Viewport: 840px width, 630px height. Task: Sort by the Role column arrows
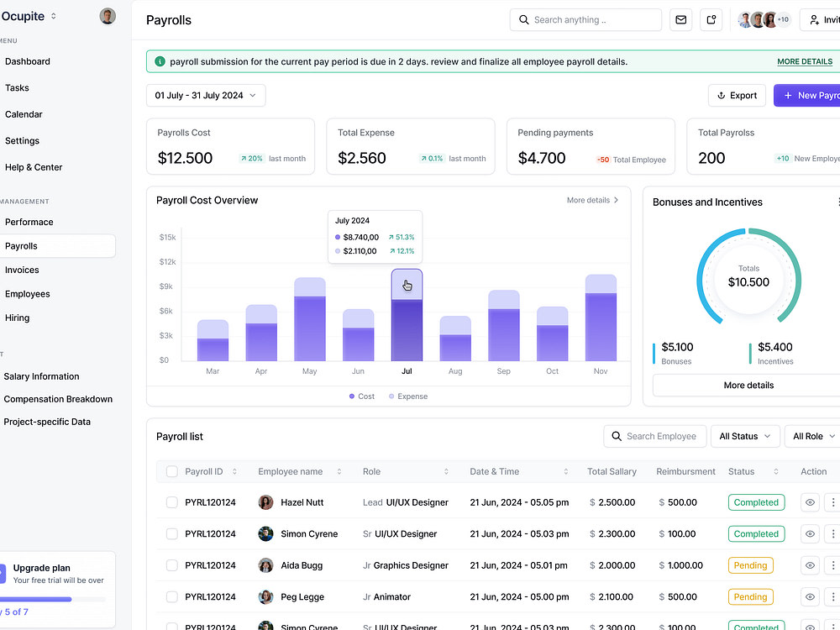pyautogui.click(x=446, y=471)
